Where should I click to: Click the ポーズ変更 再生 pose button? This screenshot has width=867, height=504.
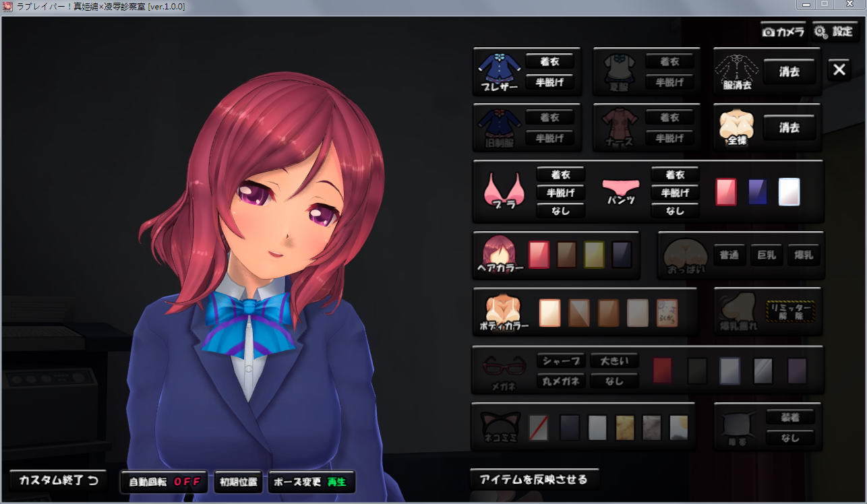[311, 482]
